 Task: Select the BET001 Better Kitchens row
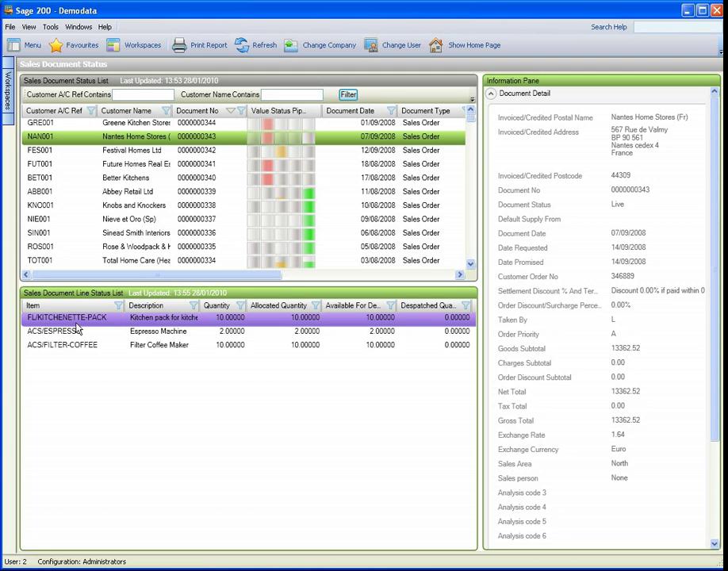(243, 178)
